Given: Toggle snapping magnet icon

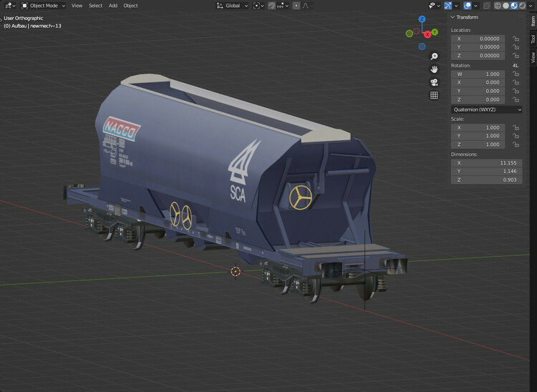Looking at the screenshot, I should pos(271,6).
